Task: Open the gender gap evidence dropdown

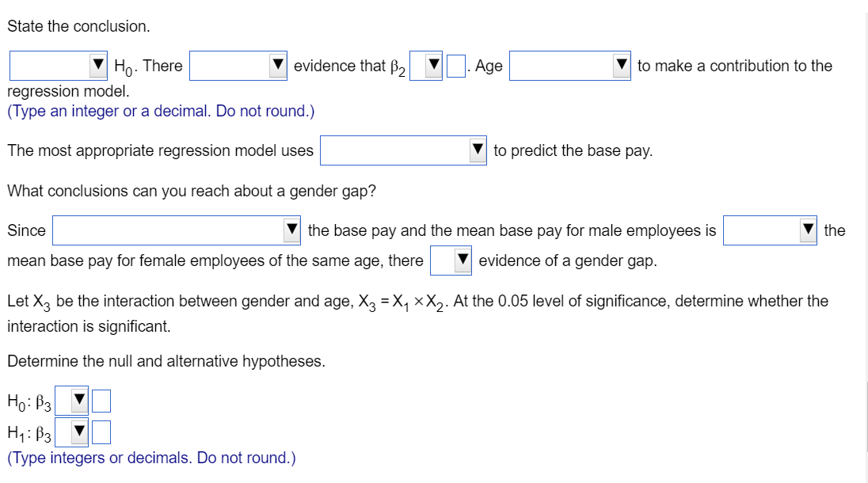Action: pyautogui.click(x=450, y=260)
